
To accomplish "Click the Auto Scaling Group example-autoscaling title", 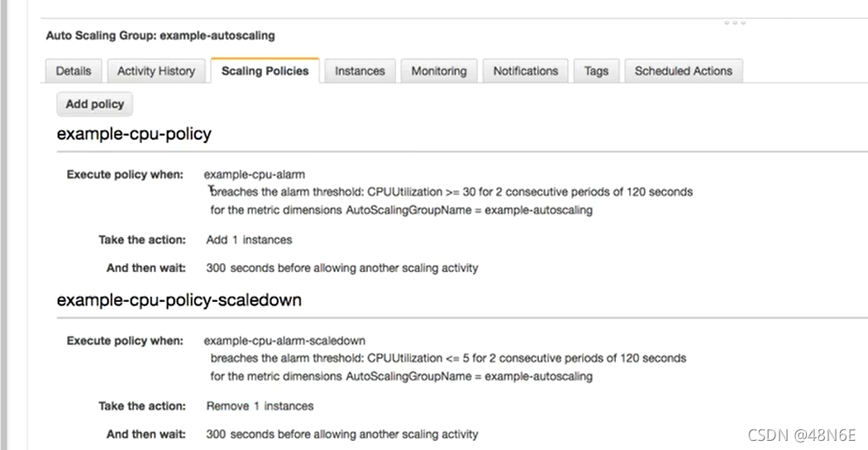I will coord(160,36).
